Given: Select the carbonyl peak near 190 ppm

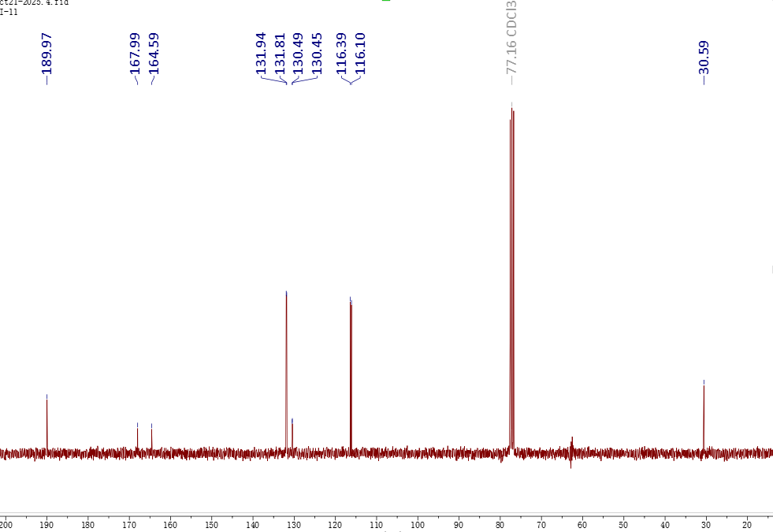Looking at the screenshot, I should pyautogui.click(x=46, y=422).
